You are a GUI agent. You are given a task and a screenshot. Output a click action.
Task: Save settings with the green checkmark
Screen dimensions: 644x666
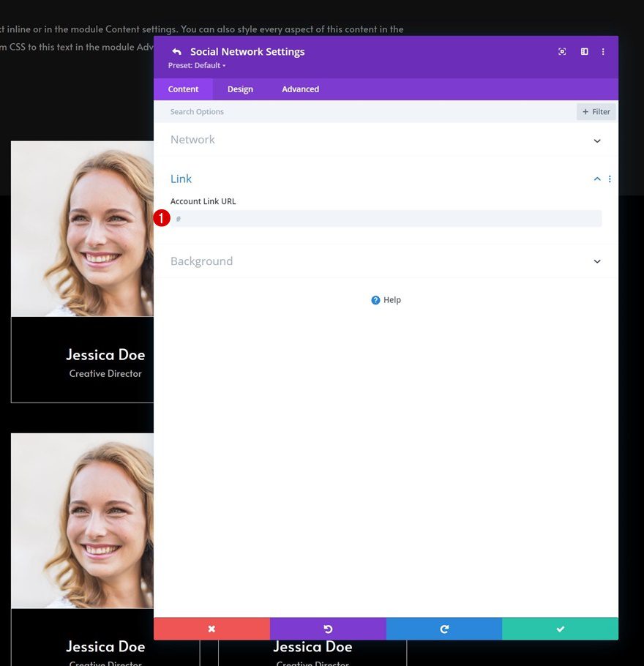560,628
